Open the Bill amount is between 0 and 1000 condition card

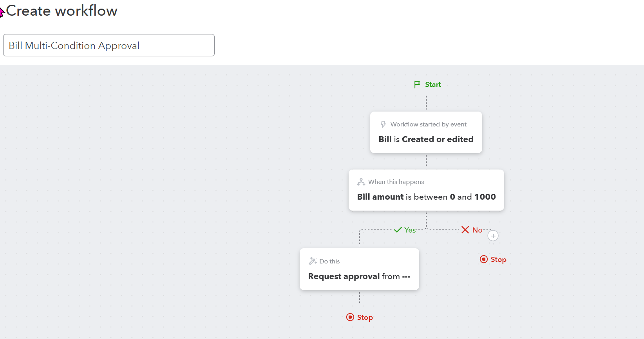click(x=426, y=190)
